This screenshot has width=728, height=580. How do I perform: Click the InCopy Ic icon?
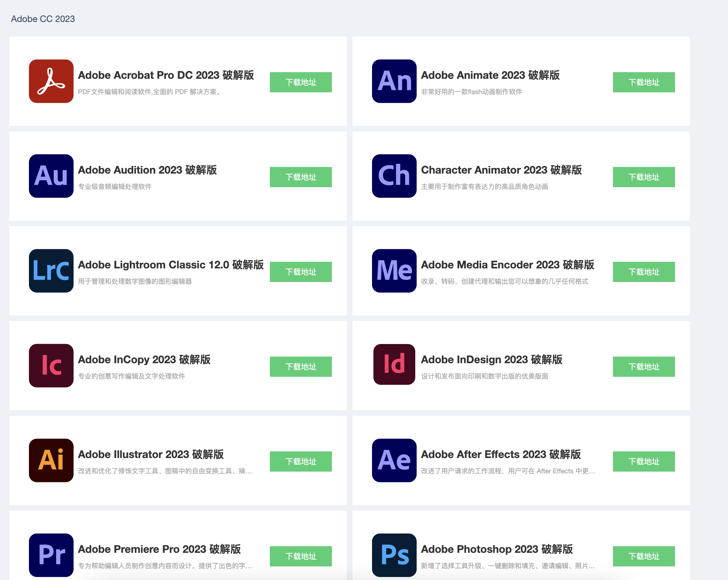[x=51, y=366]
